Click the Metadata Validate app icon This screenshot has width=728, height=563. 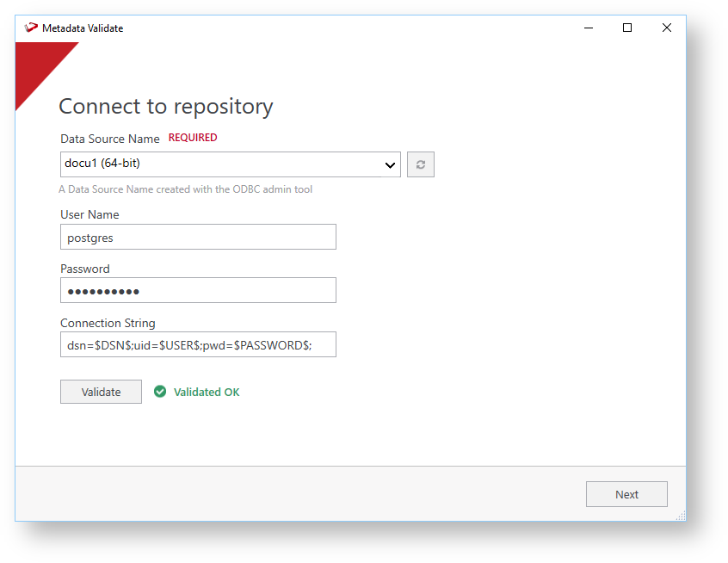pyautogui.click(x=32, y=28)
